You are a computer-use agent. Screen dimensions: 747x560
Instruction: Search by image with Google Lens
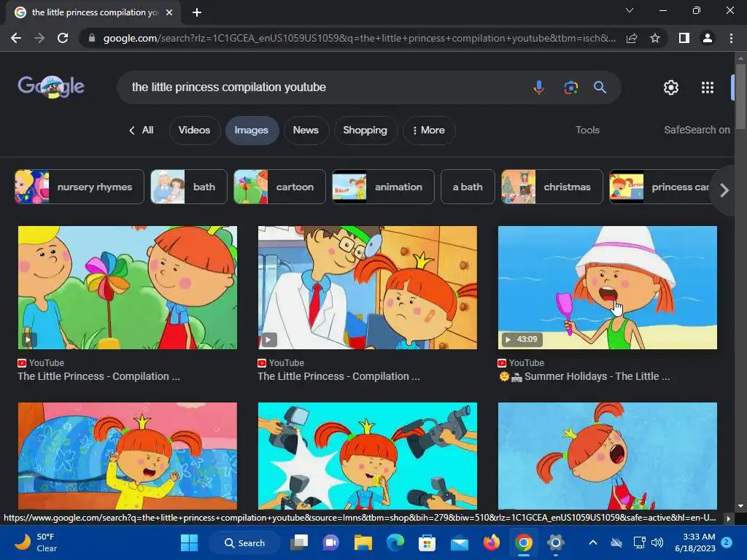coord(570,87)
